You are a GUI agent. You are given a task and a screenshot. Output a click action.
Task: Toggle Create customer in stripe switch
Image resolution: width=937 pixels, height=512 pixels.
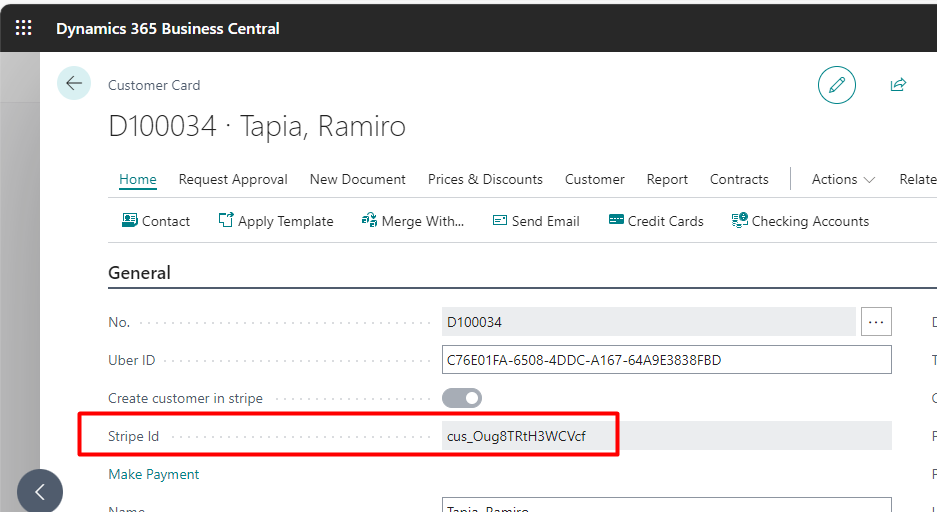click(462, 398)
